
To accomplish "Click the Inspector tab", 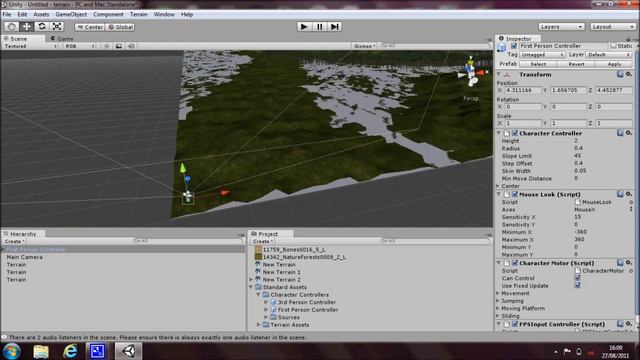I will [518, 38].
